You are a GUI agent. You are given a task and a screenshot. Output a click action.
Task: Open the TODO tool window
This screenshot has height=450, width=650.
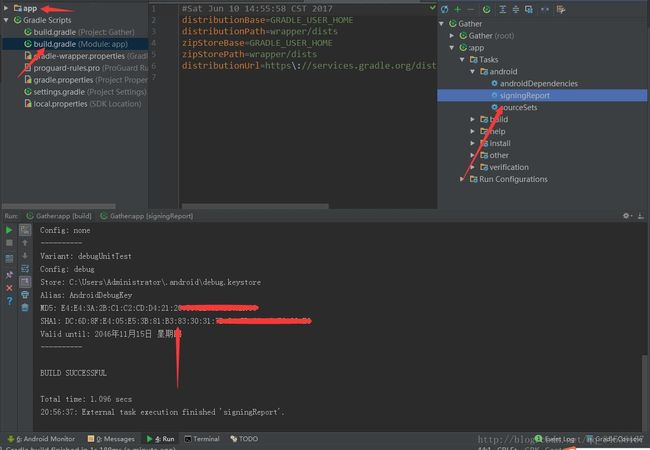click(x=244, y=439)
